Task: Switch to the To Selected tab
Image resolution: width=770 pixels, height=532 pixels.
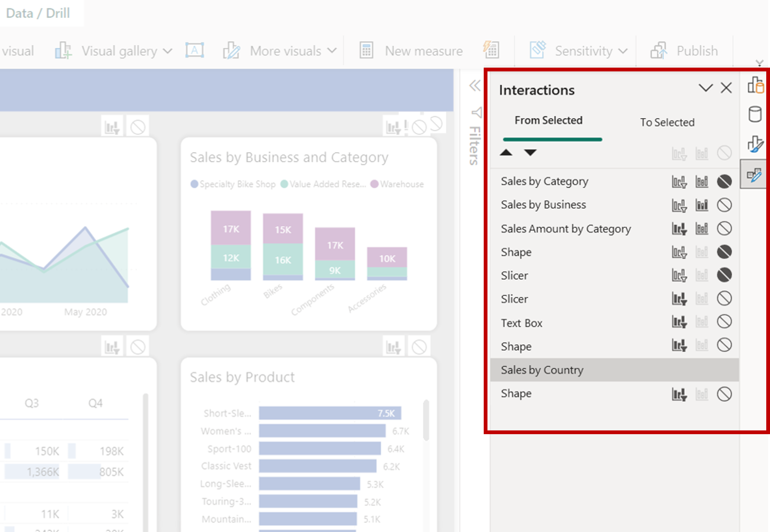Action: (667, 122)
